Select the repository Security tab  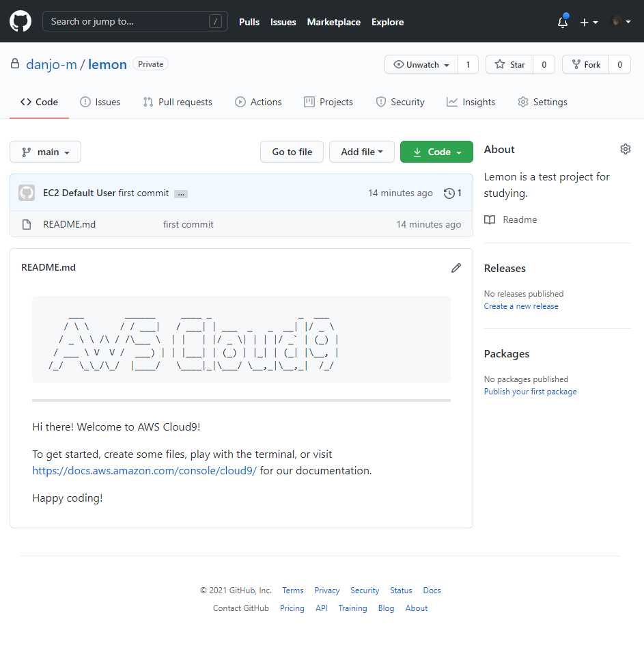(x=400, y=102)
